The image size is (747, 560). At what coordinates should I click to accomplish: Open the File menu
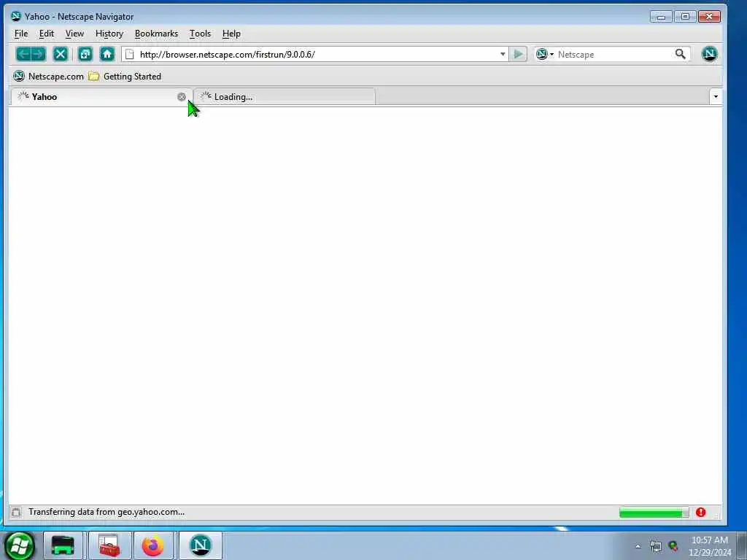(21, 34)
